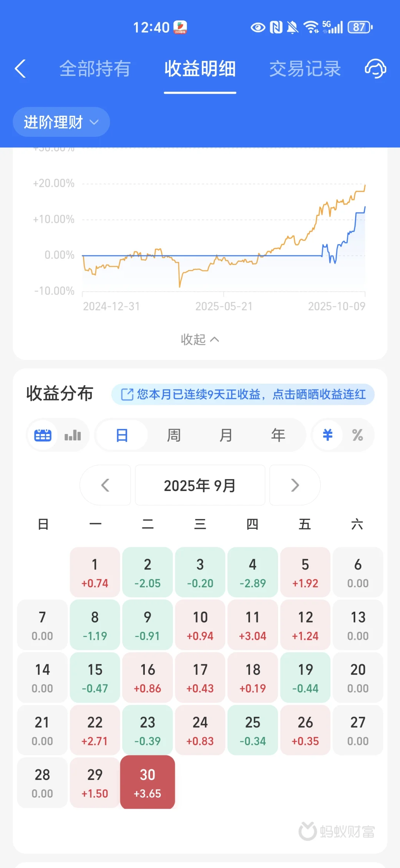Select September 12 cell +1.24
The width and height of the screenshot is (400, 868).
click(x=305, y=625)
